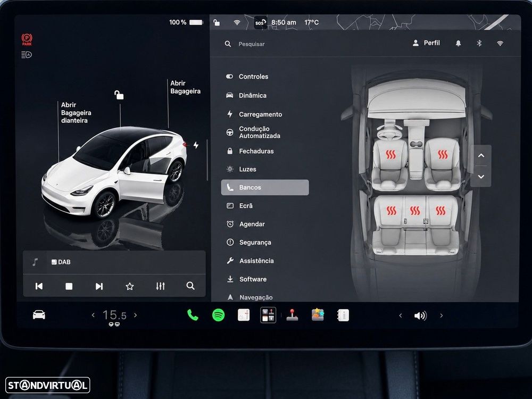Click the white car 3D model
Image resolution: width=532 pixels, height=399 pixels.
point(114,172)
